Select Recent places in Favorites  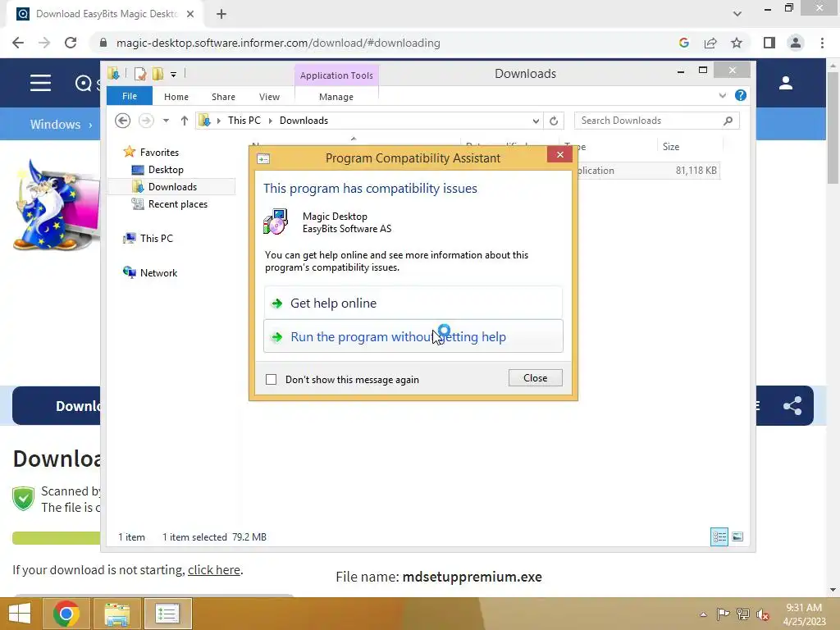(x=177, y=204)
